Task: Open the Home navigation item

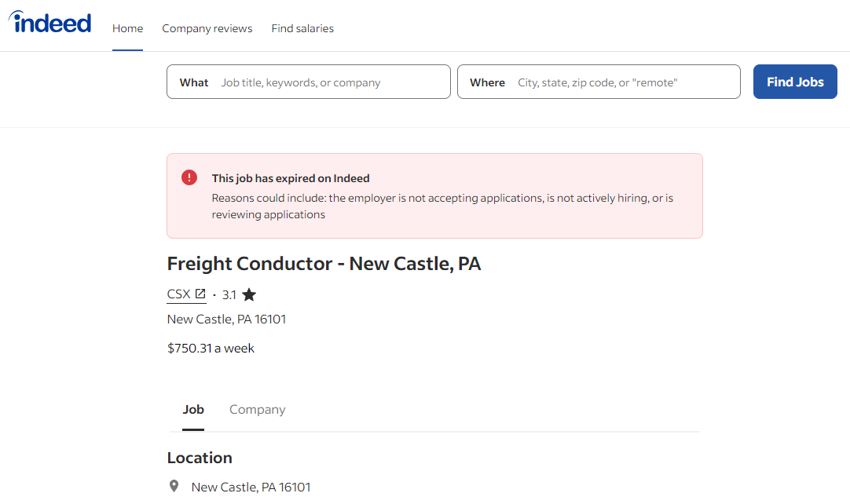Action: click(127, 28)
